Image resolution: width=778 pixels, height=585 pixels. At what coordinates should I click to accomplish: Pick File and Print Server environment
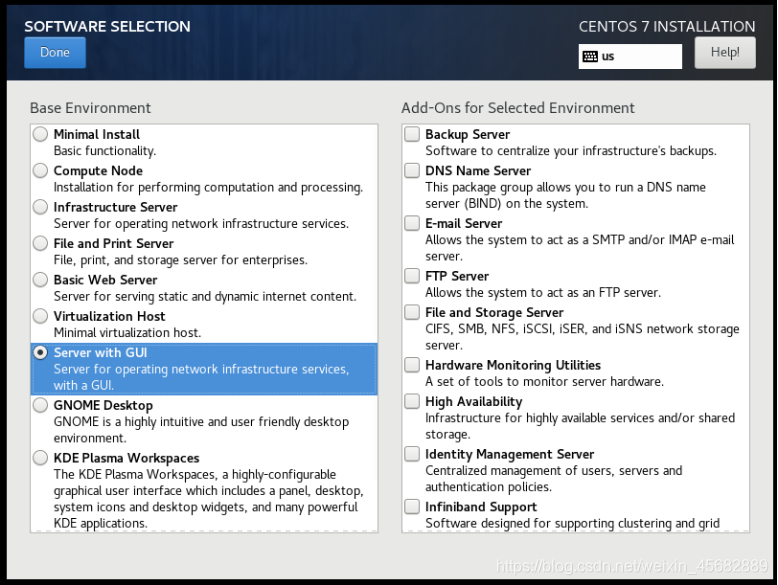[x=40, y=243]
